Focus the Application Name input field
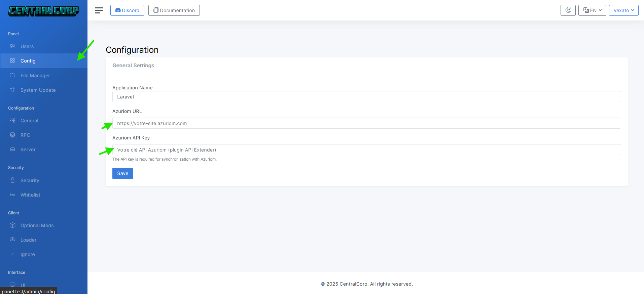This screenshot has width=644, height=294. pyautogui.click(x=366, y=97)
